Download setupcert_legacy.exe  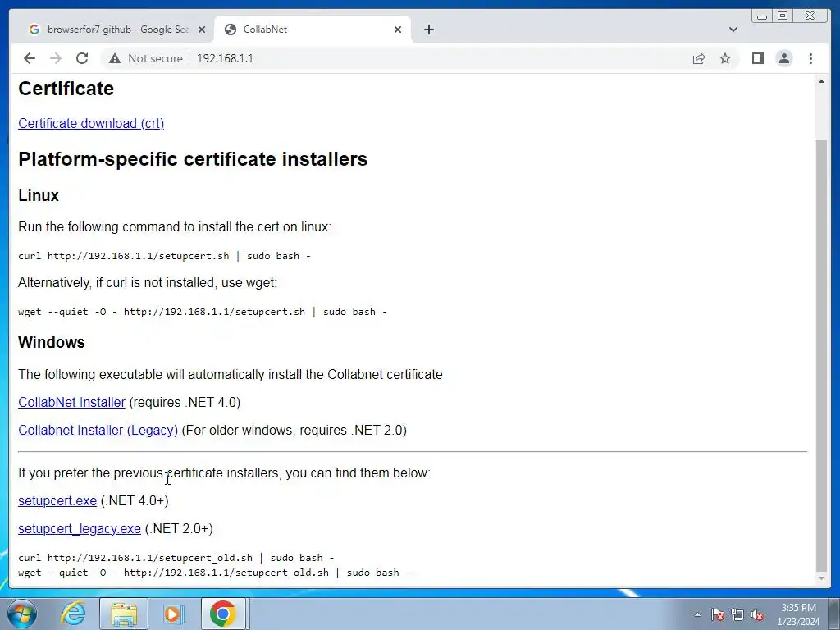coord(80,529)
